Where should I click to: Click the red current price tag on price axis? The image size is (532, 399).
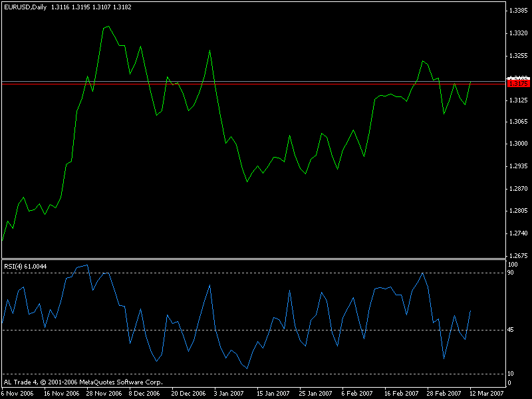(x=518, y=84)
